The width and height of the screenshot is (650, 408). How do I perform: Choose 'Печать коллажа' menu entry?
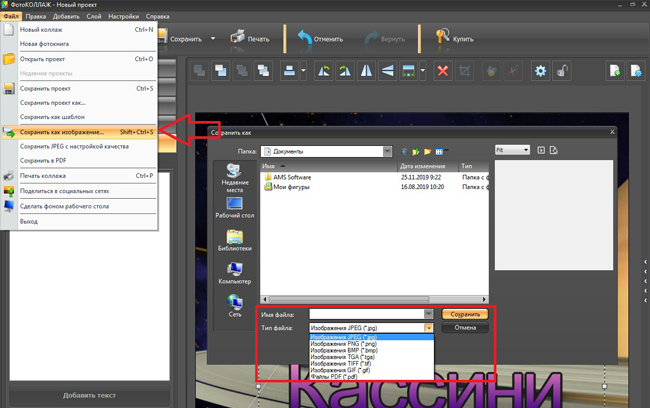point(79,175)
